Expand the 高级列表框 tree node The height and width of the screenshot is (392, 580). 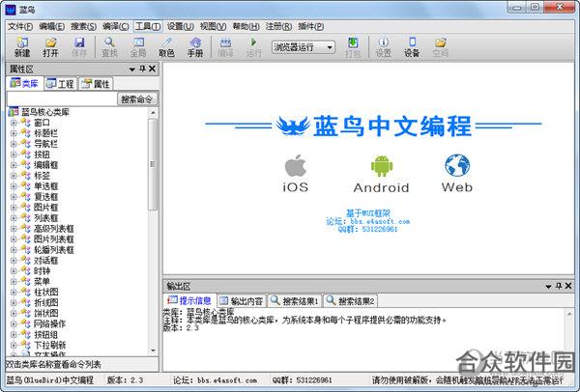pyautogui.click(x=14, y=229)
